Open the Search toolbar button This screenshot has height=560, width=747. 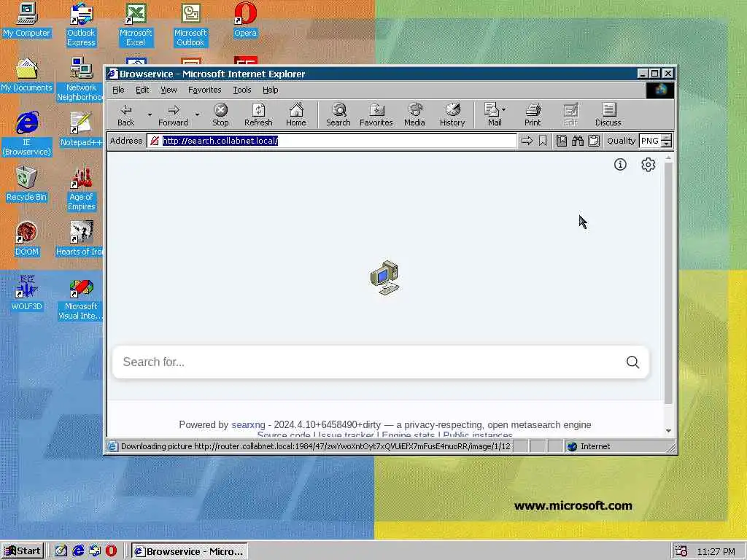pyautogui.click(x=338, y=114)
